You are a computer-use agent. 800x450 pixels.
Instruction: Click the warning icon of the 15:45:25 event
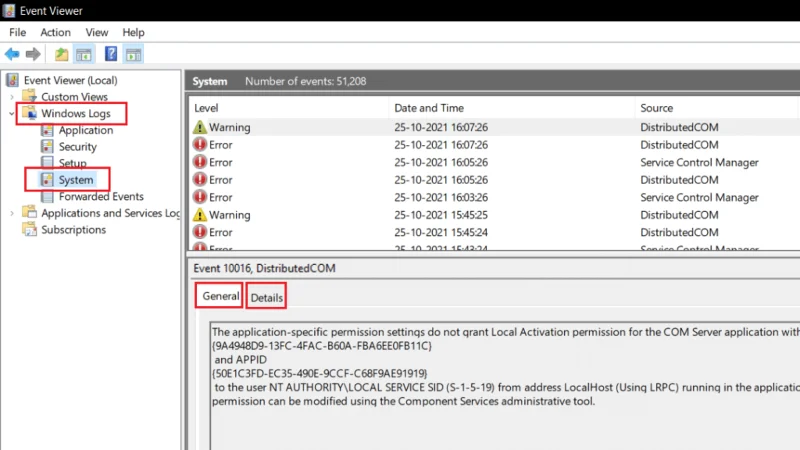[199, 215]
